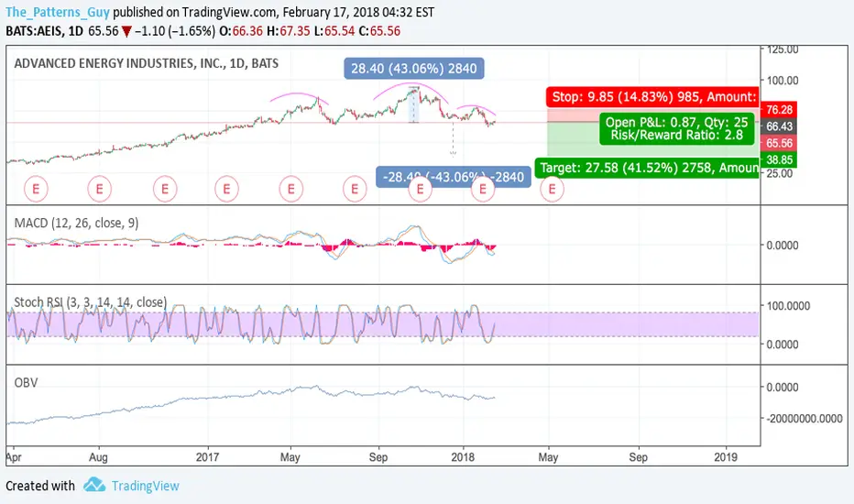Select the blue 28.40 (43.06%) 2840 measurement label
The image size is (854, 504).
pos(414,69)
